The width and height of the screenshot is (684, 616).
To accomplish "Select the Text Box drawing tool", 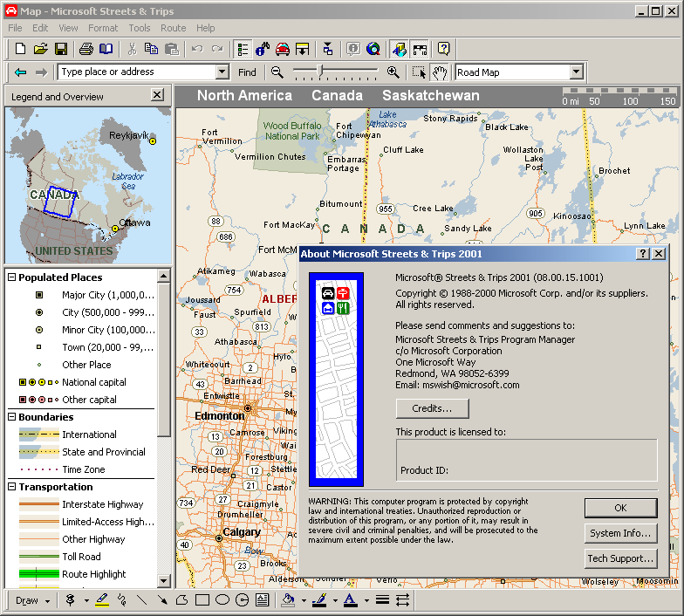I will pos(262,600).
